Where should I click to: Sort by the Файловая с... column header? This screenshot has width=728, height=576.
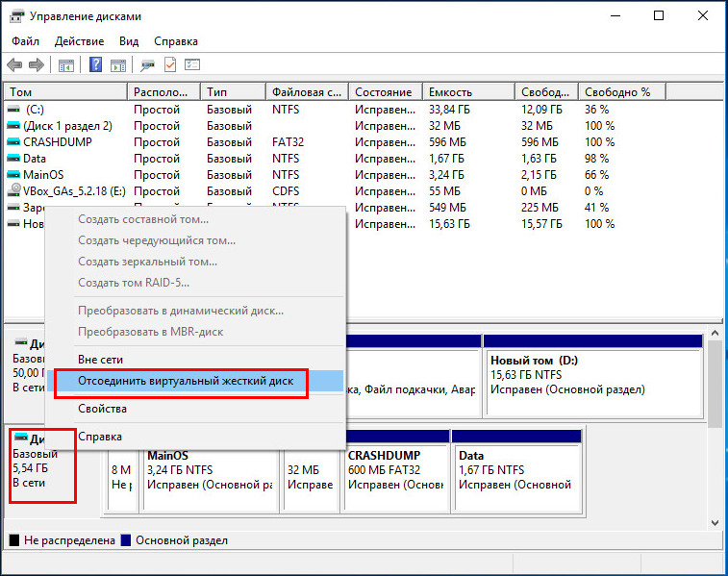(308, 92)
